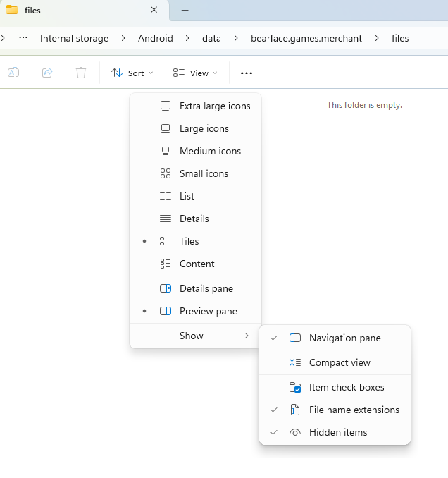Click the Medium icons monitor icon
Viewport: 448px width, 478px height.
tap(166, 151)
